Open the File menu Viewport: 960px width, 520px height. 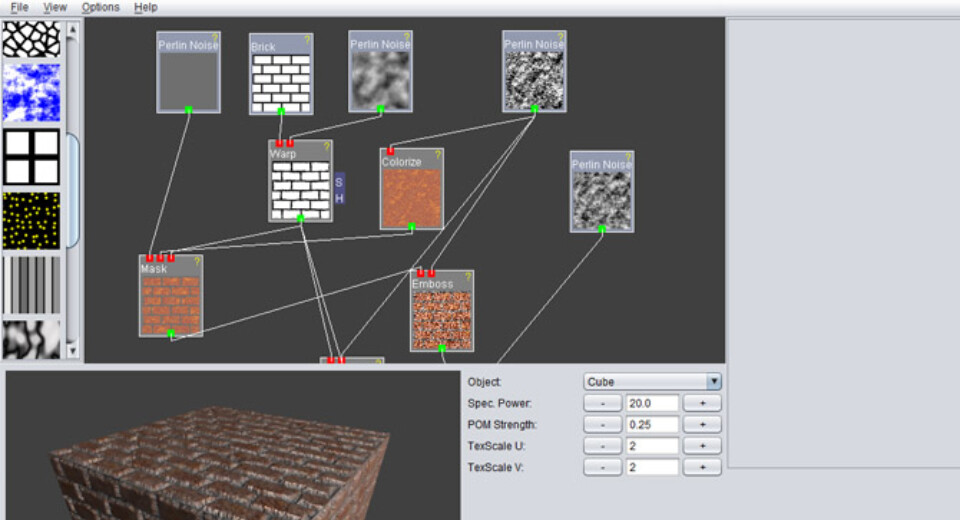click(x=19, y=7)
